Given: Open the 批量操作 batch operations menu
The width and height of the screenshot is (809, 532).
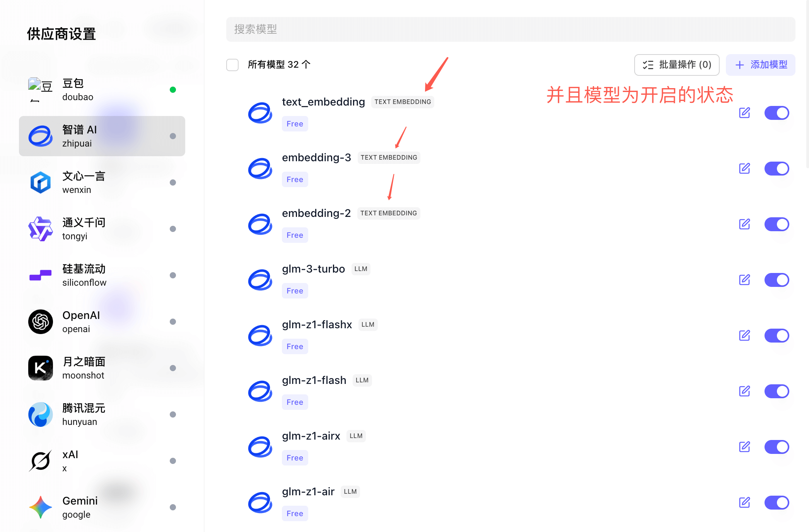Looking at the screenshot, I should pyautogui.click(x=676, y=65).
